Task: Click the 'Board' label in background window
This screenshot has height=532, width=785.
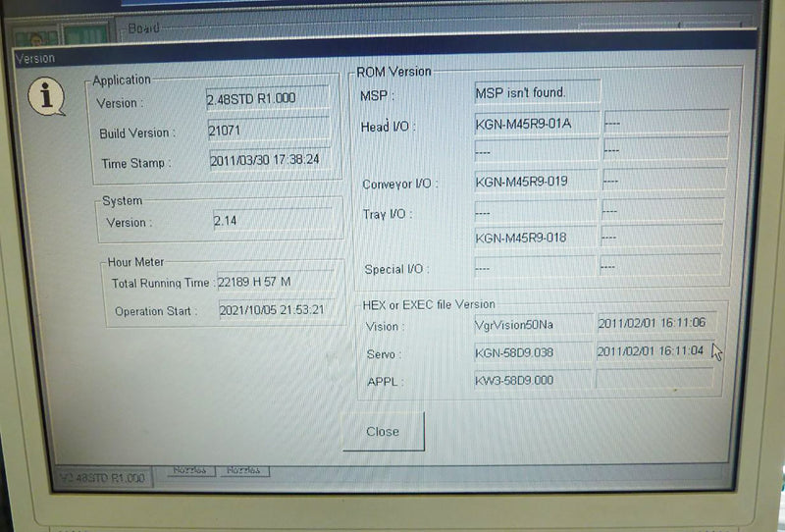Action: pyautogui.click(x=143, y=28)
